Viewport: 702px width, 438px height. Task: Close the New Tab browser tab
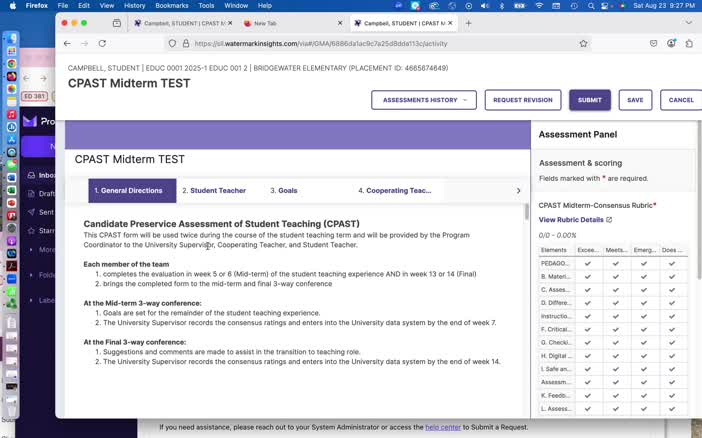pos(340,23)
